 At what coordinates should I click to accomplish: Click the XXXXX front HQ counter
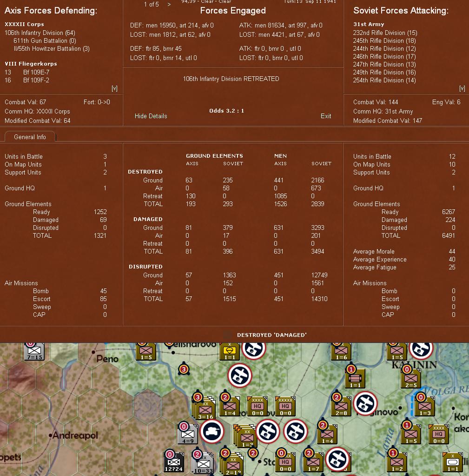point(285,406)
